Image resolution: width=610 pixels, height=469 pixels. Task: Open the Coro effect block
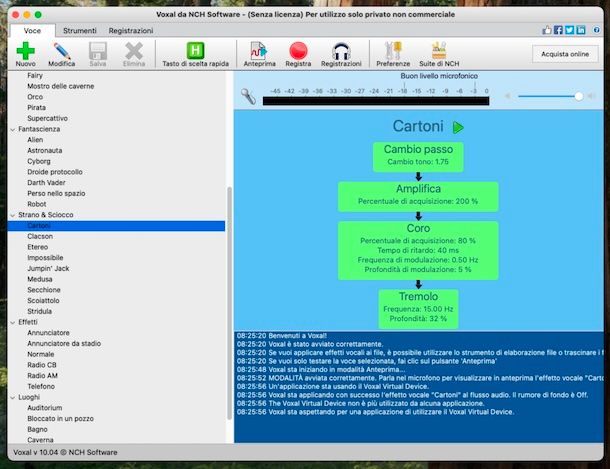418,250
